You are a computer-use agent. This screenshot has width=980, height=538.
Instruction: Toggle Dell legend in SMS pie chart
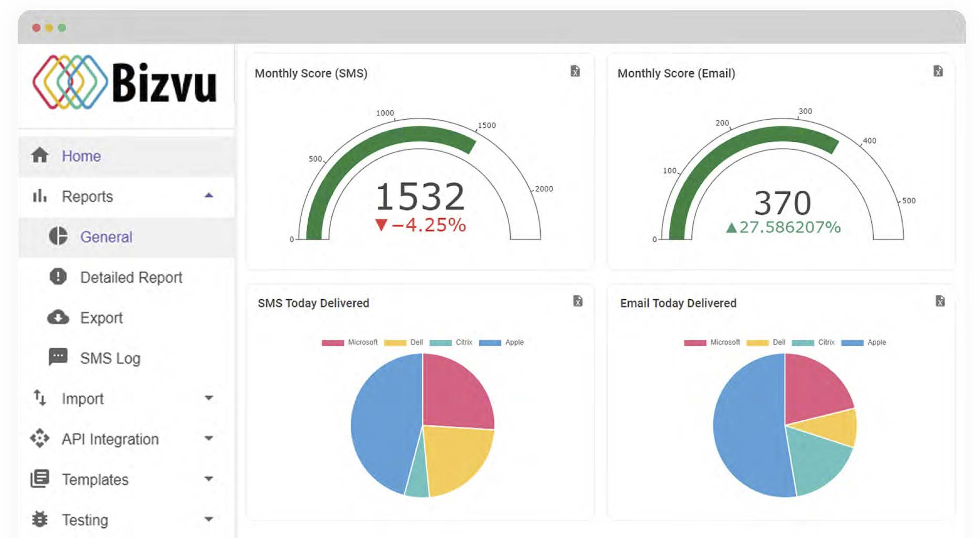403,342
